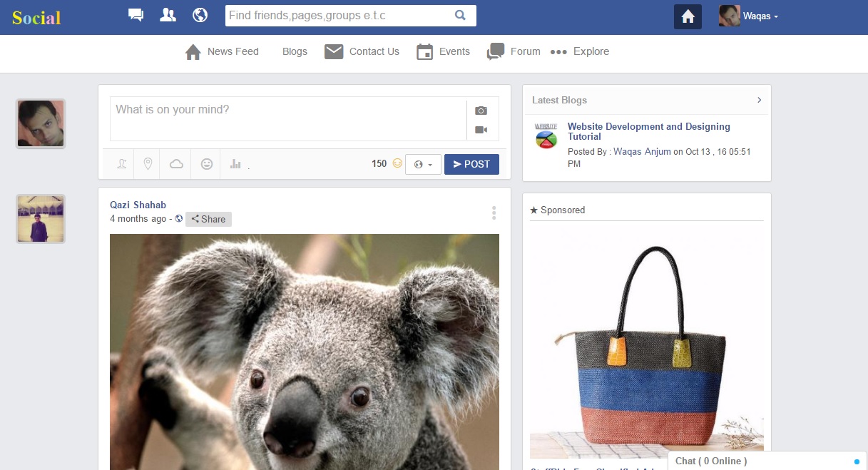Viewport: 868px width, 470px height.
Task: Open the globe notifications icon in the header
Action: point(200,15)
